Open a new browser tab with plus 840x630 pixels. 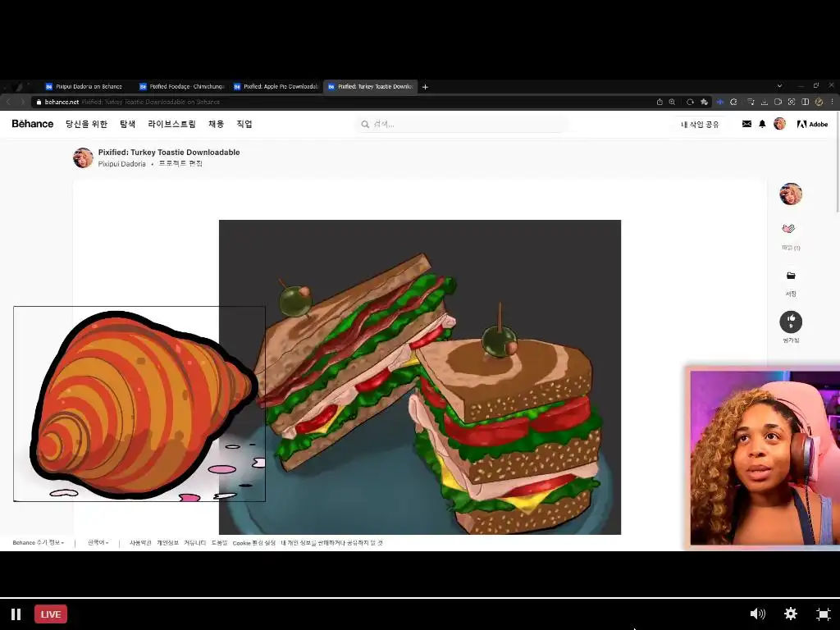(x=426, y=87)
